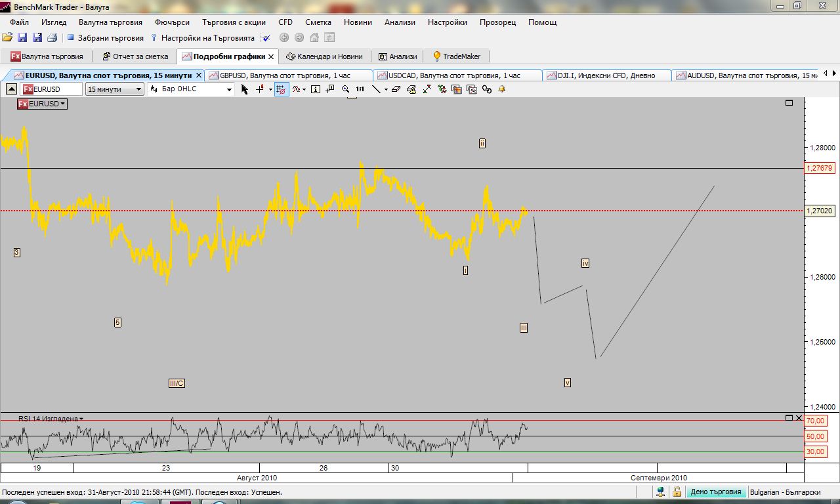Screen dimensions: 840x504
Task: Reset chart scale with 1:1 icon
Action: [x=360, y=89]
